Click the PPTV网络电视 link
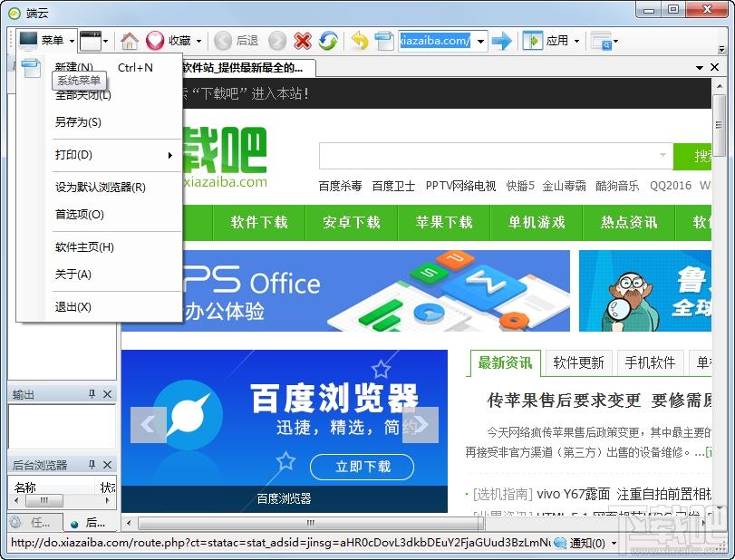 tap(460, 186)
